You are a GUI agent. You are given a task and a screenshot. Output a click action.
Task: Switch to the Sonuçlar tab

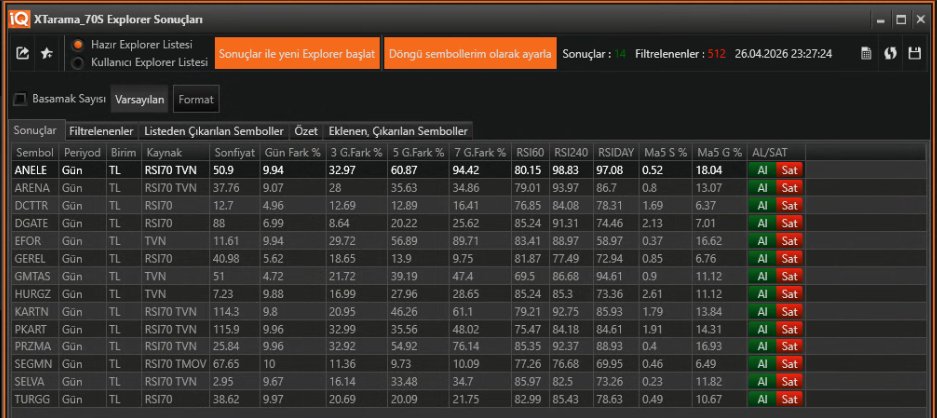coord(35,130)
